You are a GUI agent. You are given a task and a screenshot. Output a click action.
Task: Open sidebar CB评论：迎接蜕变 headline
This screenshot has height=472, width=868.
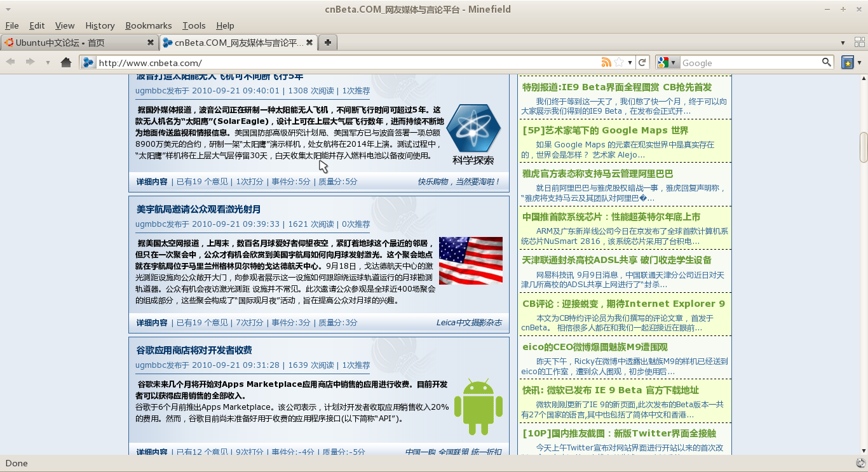tap(623, 304)
